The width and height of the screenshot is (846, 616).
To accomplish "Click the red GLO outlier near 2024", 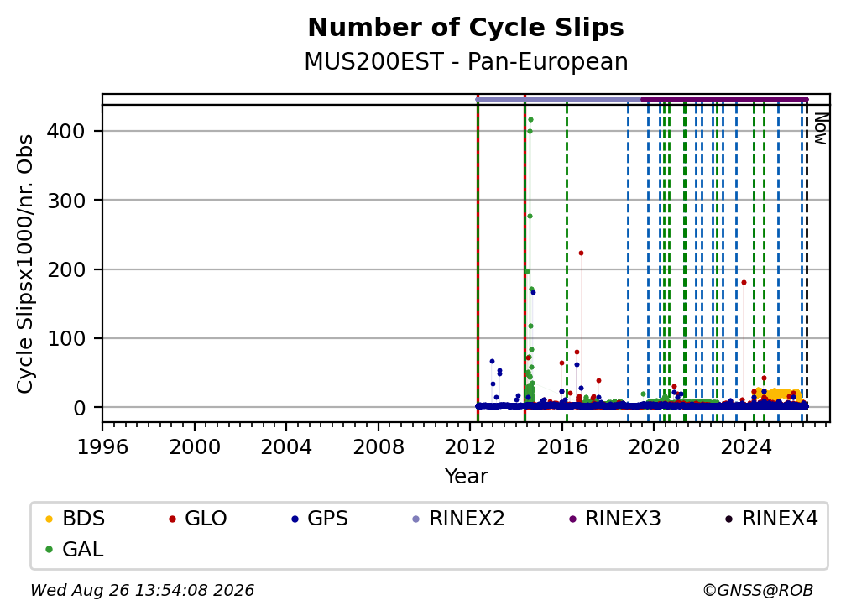I will point(744,282).
